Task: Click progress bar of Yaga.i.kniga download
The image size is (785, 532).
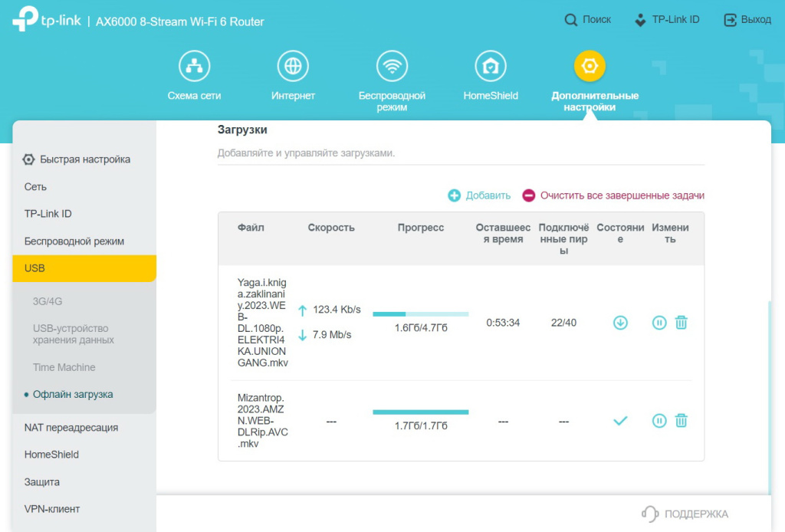Action: tap(421, 314)
